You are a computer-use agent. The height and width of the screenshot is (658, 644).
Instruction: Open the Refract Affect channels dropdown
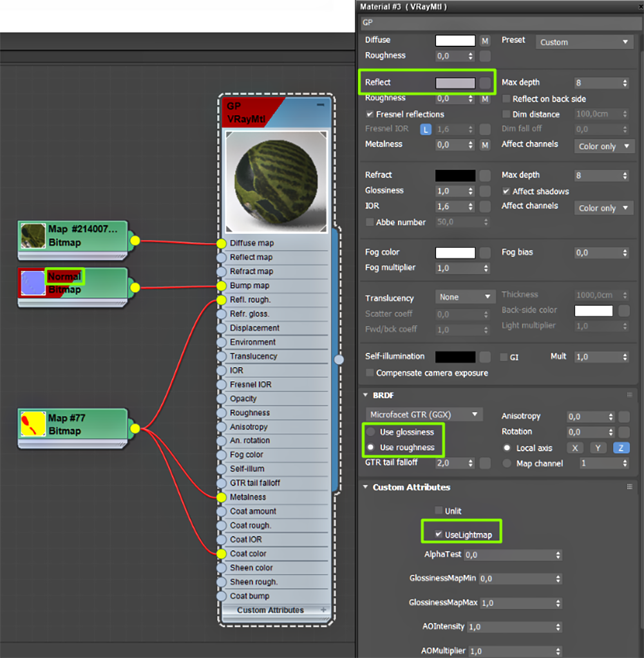tap(604, 208)
